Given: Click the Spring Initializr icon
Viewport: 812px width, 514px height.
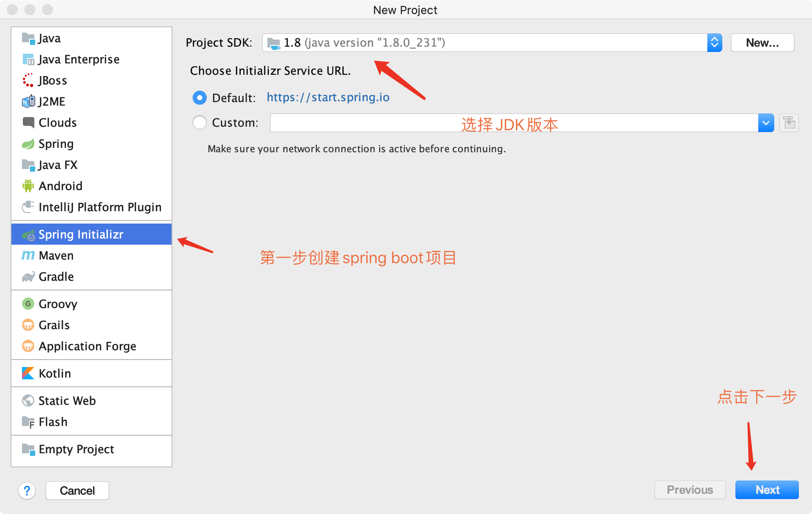Looking at the screenshot, I should (x=28, y=235).
